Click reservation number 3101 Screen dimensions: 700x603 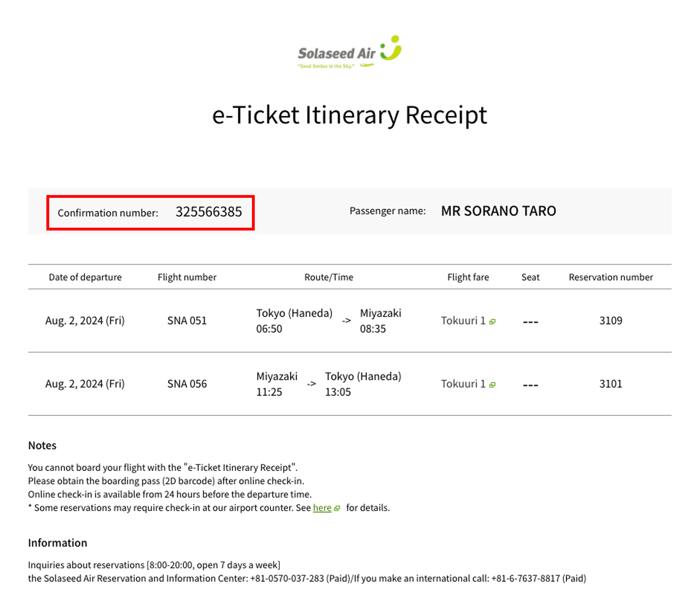coord(610,384)
